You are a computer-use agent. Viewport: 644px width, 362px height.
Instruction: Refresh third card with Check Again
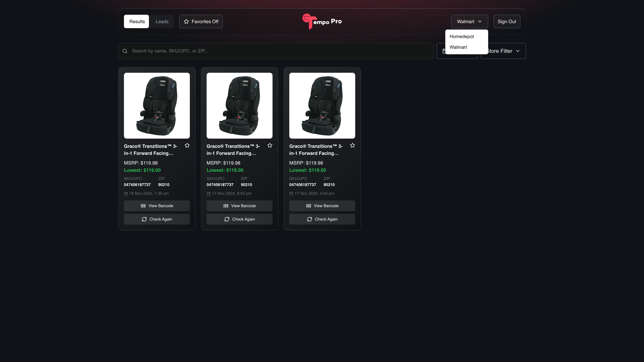click(322, 219)
